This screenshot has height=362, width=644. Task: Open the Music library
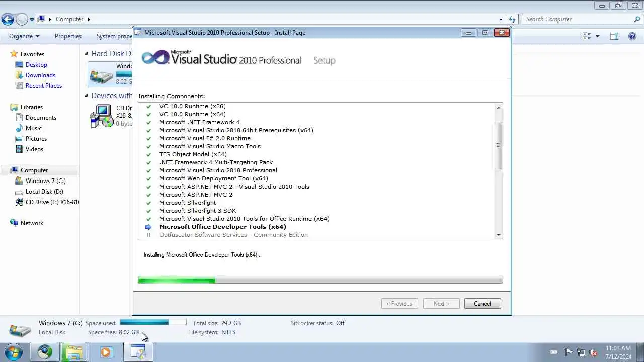[34, 128]
